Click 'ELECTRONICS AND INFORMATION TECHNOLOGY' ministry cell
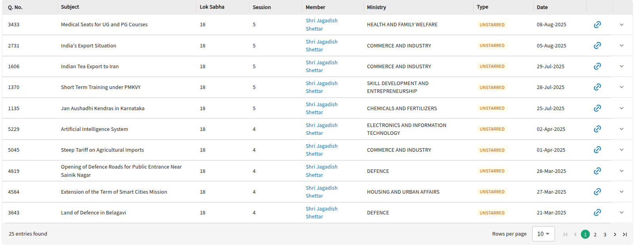 click(406, 129)
